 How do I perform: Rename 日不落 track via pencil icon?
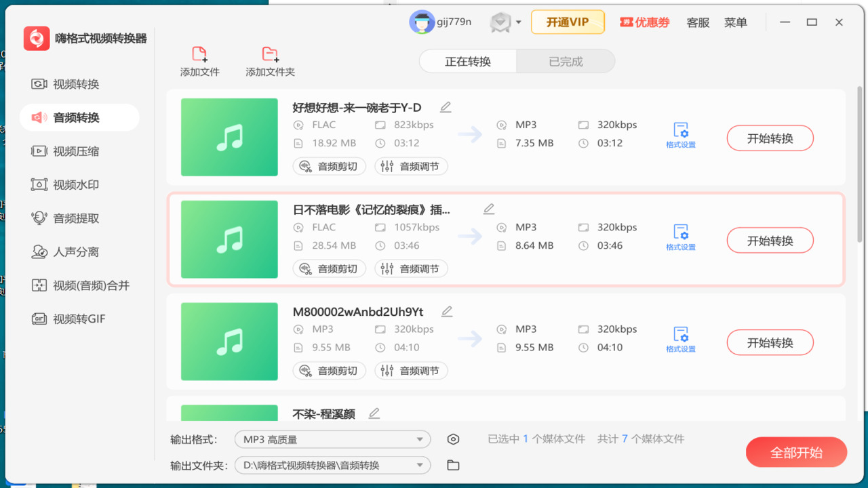coord(488,209)
